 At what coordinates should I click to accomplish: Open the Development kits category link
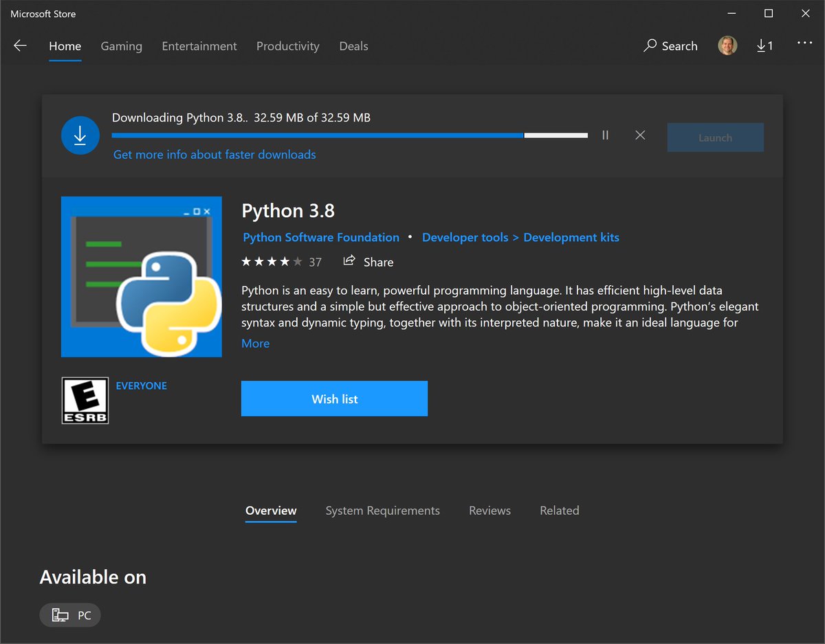point(571,237)
